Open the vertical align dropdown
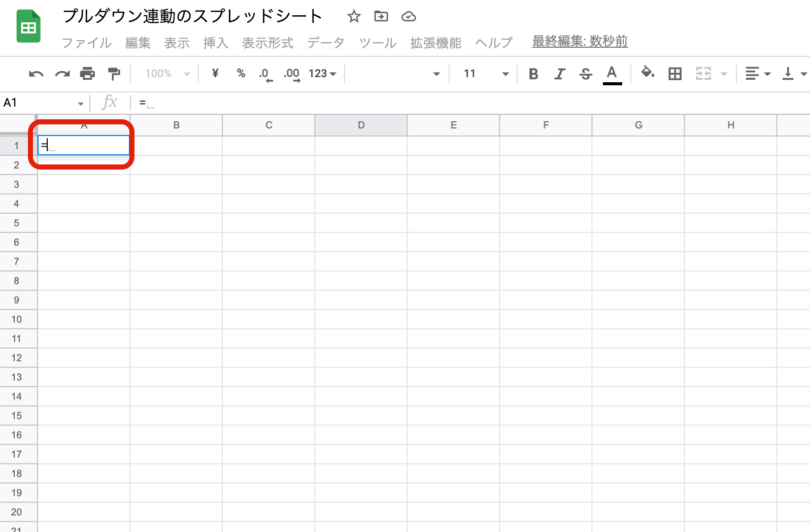 (794, 74)
